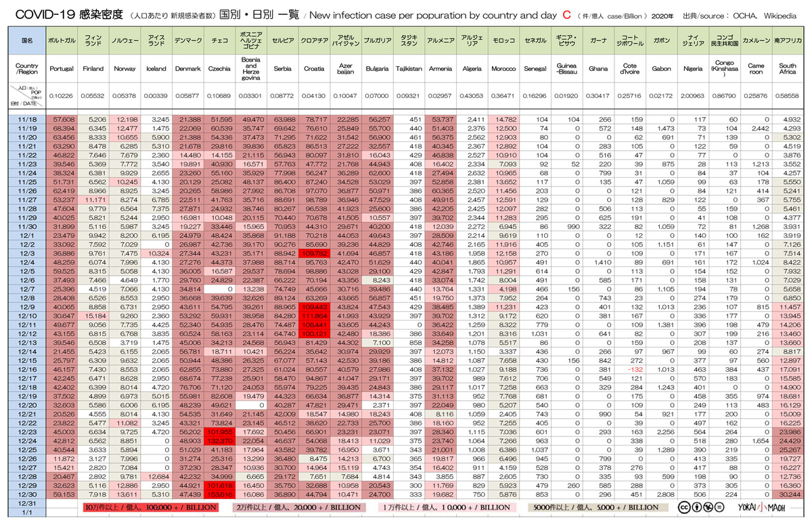This screenshot has height=522, width=812.
Task: Click South Africa's 30,244 value on 12/30
Action: 788,493
